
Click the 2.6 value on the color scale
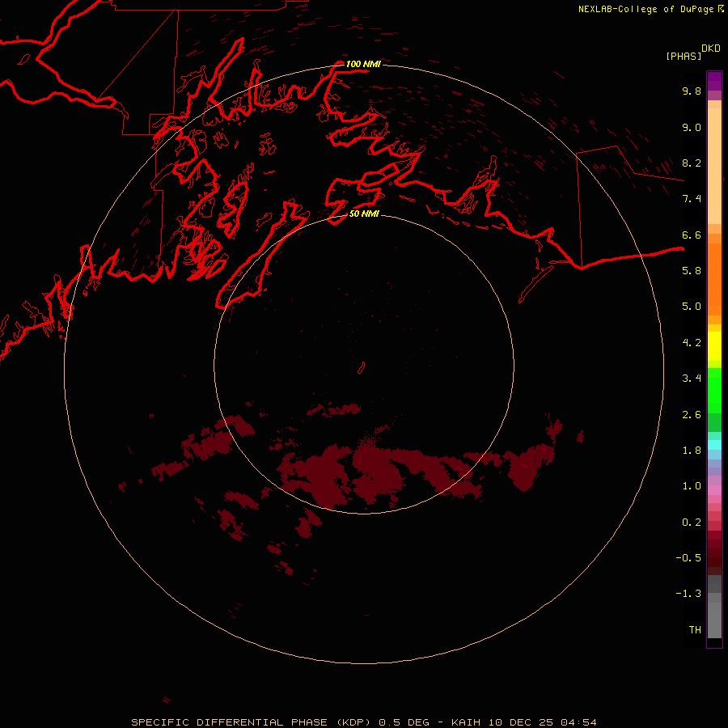692,415
